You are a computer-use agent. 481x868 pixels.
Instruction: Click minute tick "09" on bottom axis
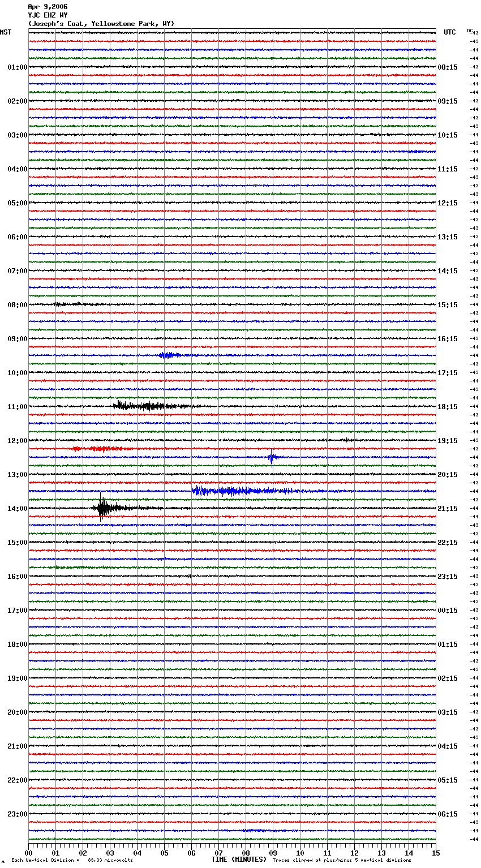point(273,853)
